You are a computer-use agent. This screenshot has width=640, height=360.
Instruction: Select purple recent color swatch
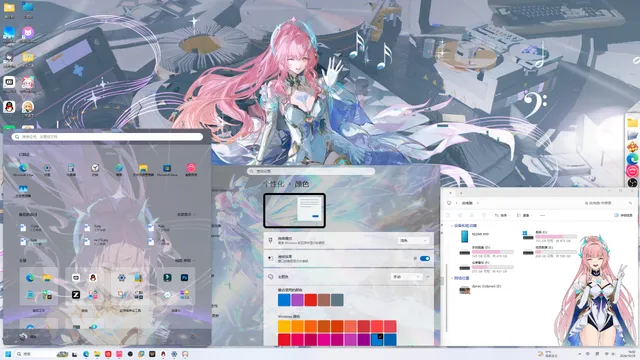pos(297,300)
